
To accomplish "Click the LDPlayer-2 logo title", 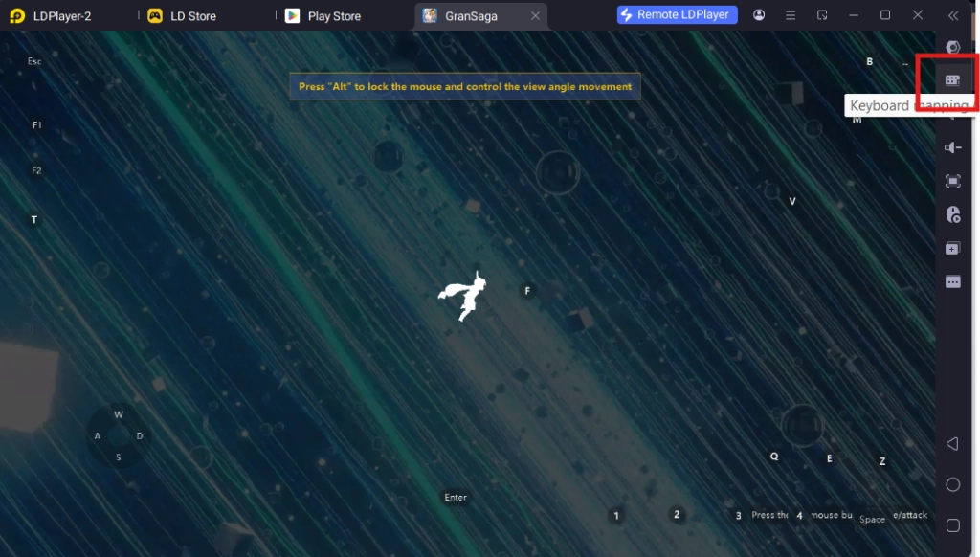I will 50,16.
